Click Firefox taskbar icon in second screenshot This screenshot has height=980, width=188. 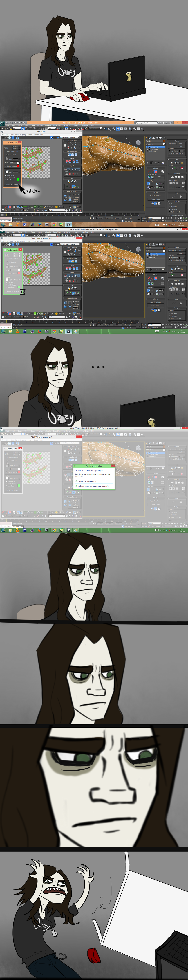(40, 331)
